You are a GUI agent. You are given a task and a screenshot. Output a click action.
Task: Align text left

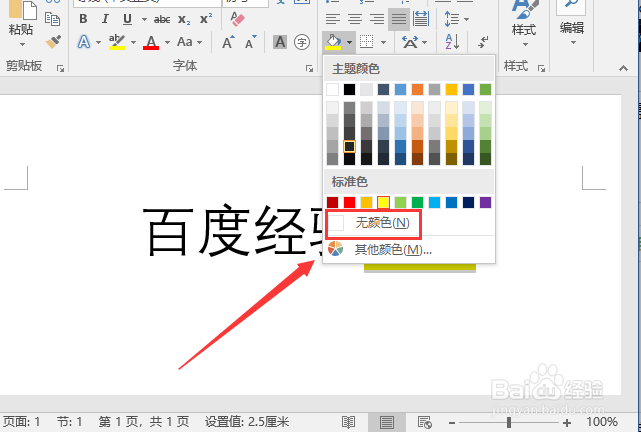pyautogui.click(x=333, y=19)
